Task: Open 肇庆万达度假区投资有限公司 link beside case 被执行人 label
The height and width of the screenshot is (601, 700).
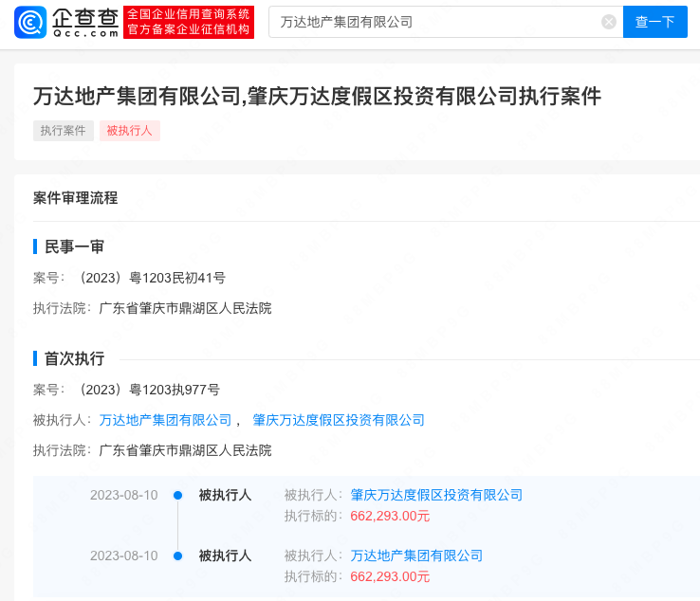Action: (x=339, y=420)
